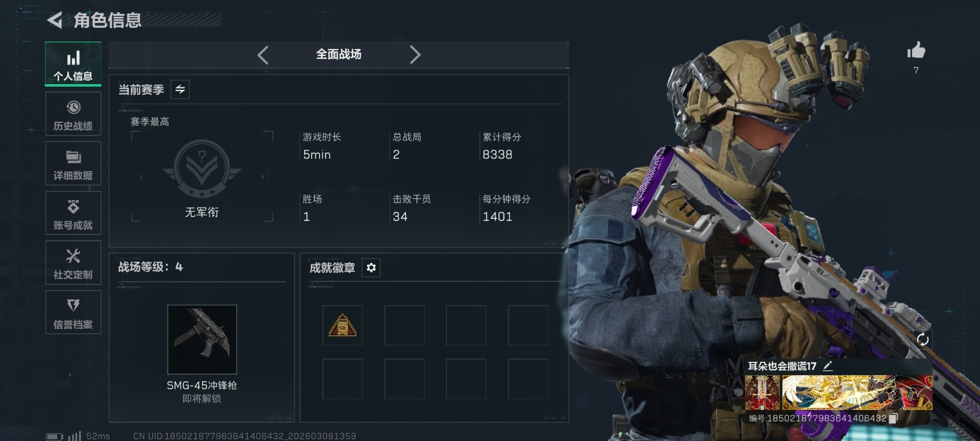Open the 历史战绩 history tab
This screenshot has width=980, height=441.
click(73, 114)
